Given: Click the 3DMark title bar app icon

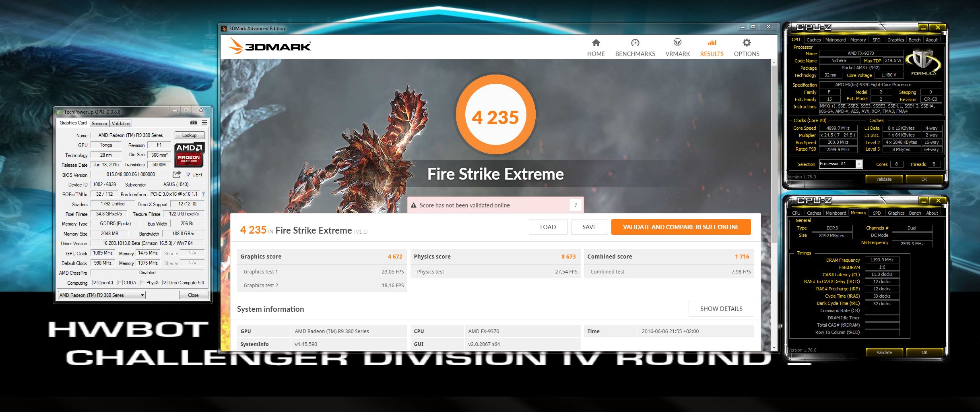Looking at the screenshot, I should [224, 28].
